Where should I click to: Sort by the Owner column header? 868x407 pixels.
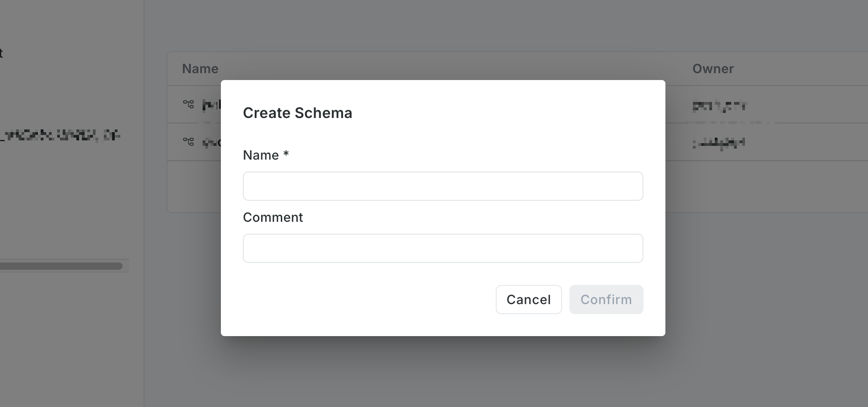pos(713,69)
